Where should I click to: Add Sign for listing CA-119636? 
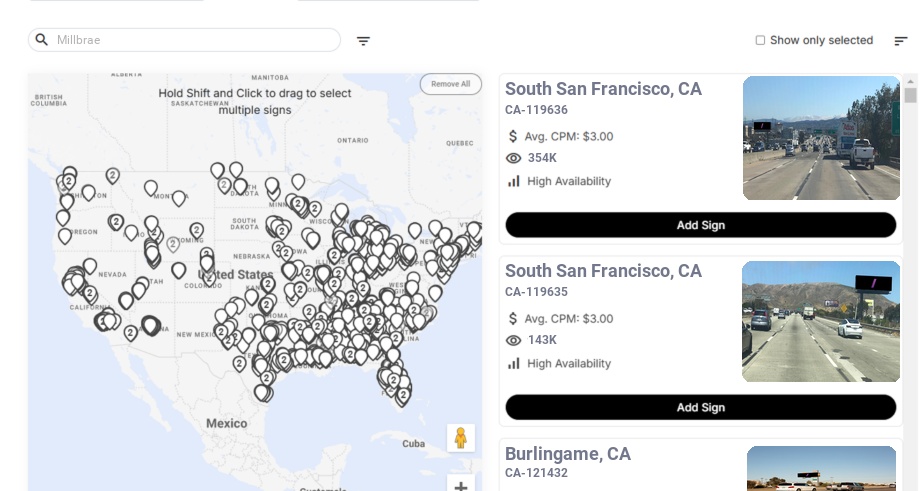pos(700,225)
